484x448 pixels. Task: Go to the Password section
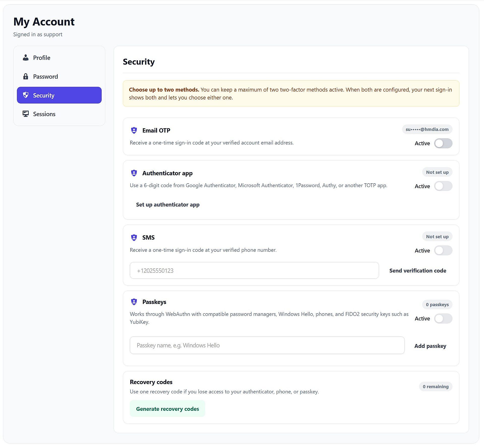[x=59, y=77]
